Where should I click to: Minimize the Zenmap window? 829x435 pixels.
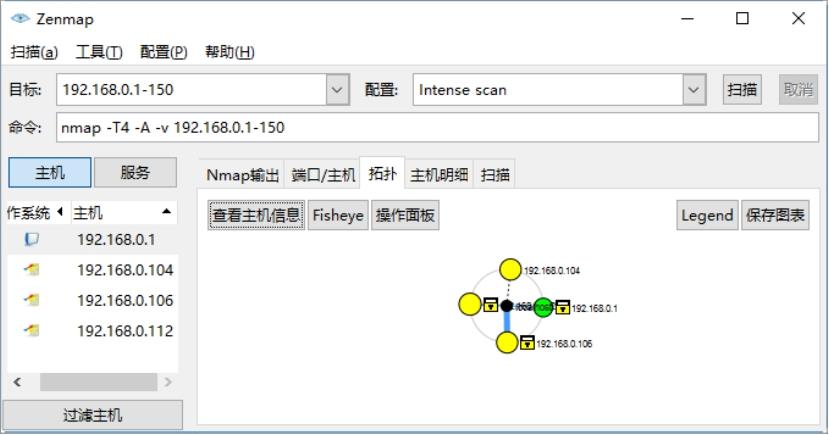tap(687, 18)
